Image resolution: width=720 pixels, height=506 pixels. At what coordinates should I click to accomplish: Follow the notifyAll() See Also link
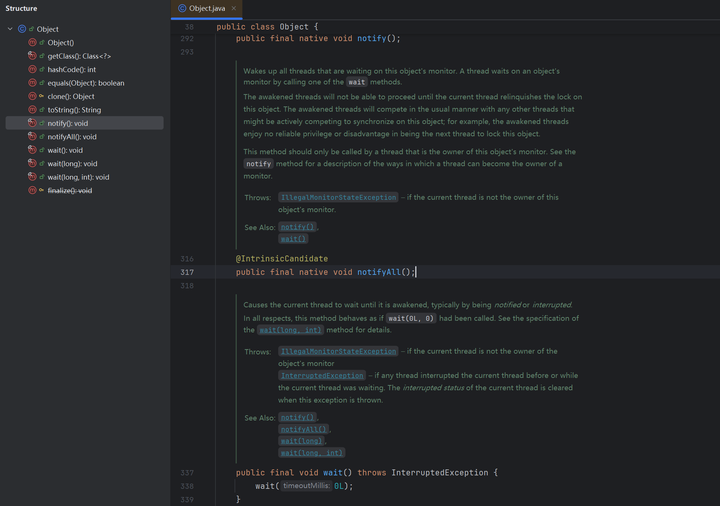click(303, 429)
